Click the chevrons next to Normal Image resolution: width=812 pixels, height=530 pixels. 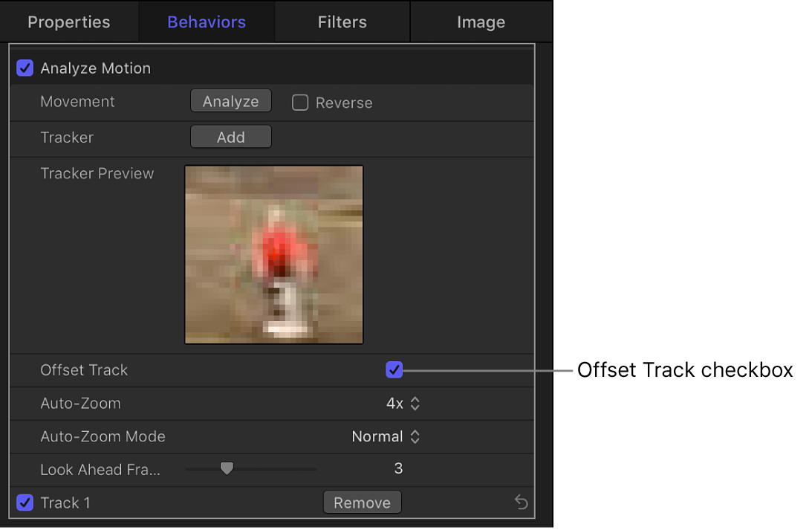pyautogui.click(x=415, y=437)
